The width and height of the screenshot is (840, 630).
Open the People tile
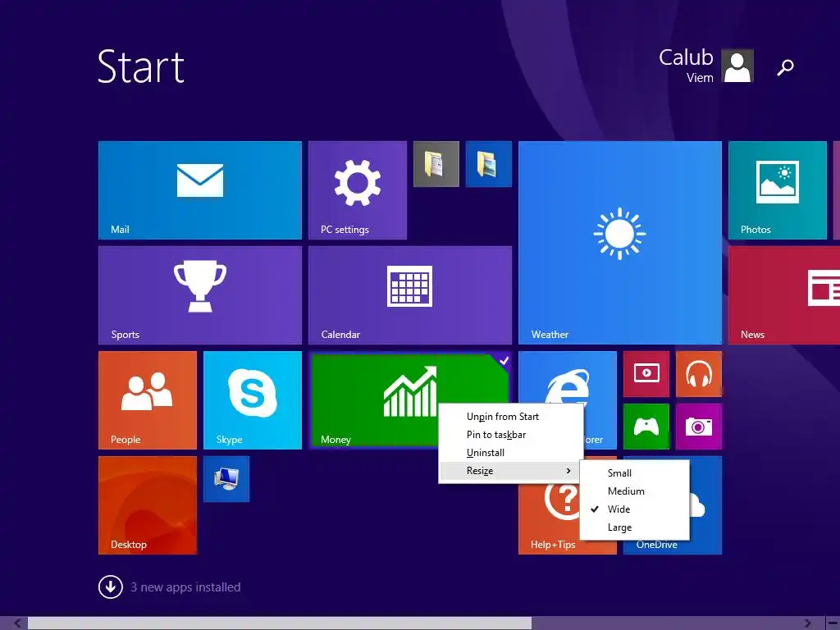click(148, 400)
